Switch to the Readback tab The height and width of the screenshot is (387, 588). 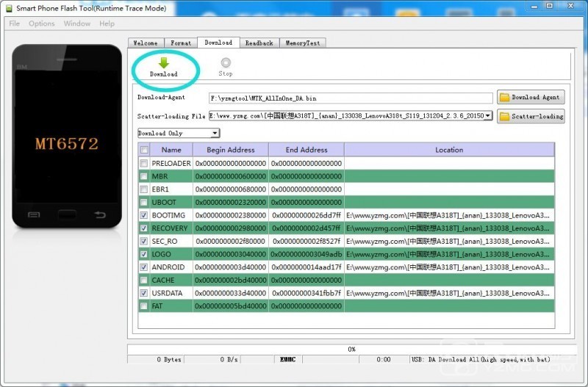[259, 43]
